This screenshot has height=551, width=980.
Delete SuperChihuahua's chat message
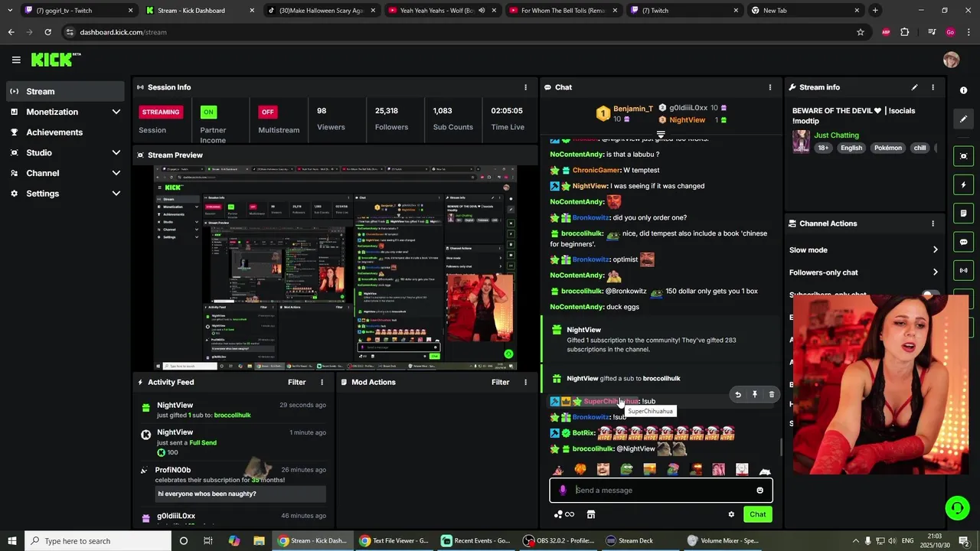(771, 395)
